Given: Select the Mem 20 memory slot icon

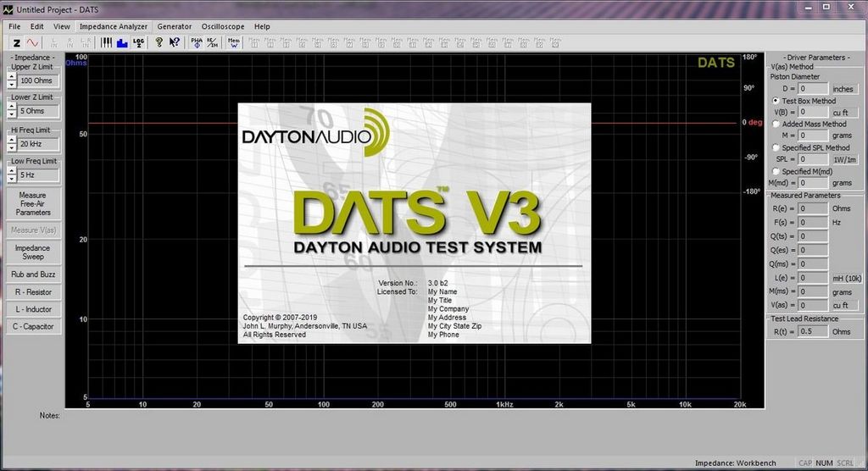Looking at the screenshot, I should coord(556,42).
